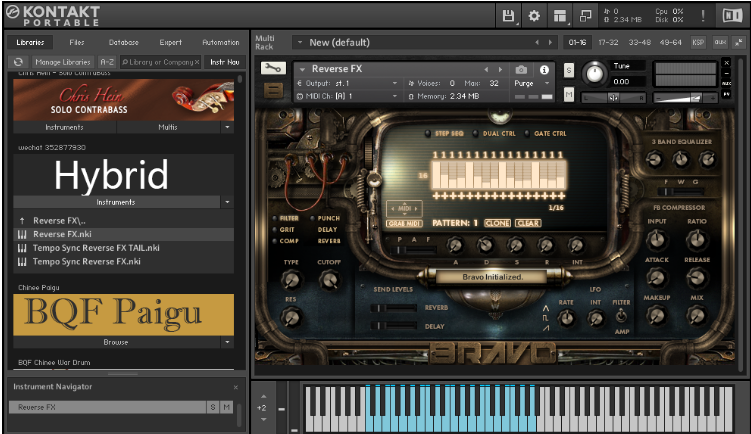Solo the Reverse FX instrument

coord(569,70)
